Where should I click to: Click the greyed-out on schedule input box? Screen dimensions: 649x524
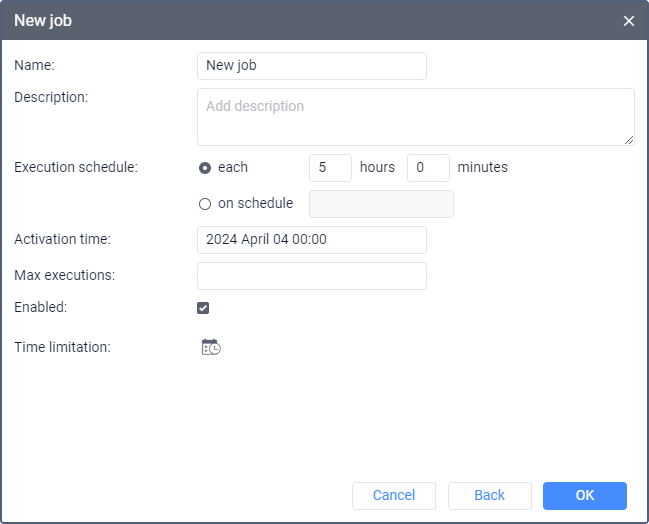pos(381,204)
